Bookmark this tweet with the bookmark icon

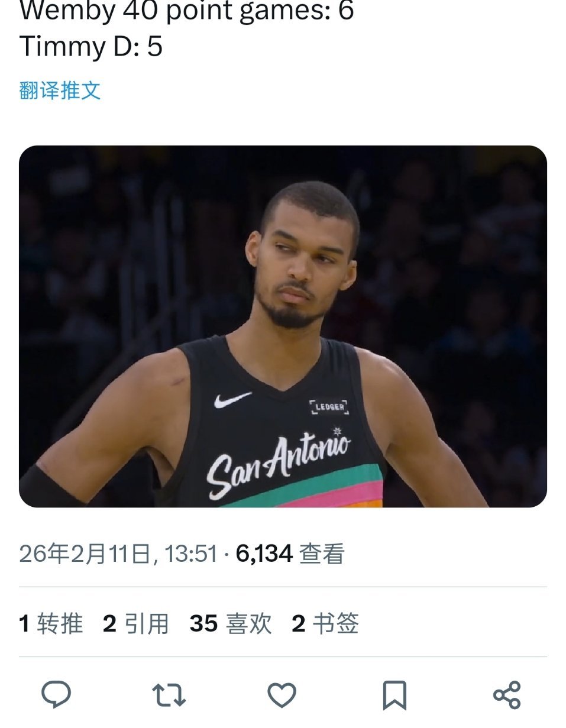click(394, 695)
